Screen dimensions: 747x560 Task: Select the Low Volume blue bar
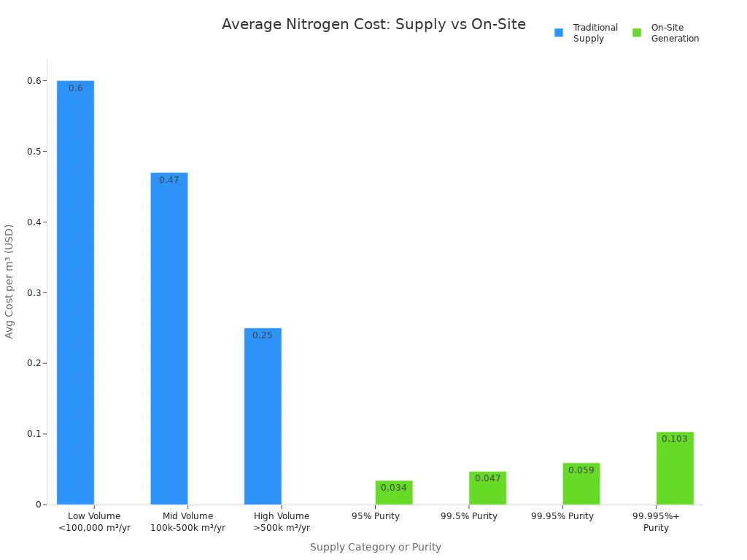73,292
